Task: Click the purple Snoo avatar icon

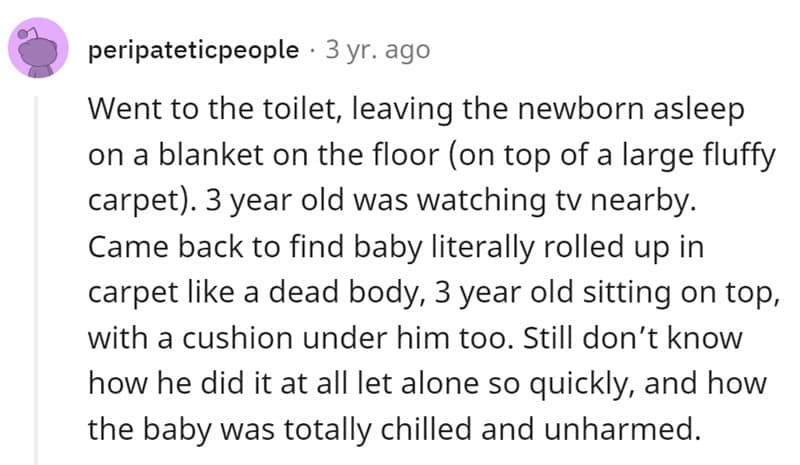Action: (39, 50)
